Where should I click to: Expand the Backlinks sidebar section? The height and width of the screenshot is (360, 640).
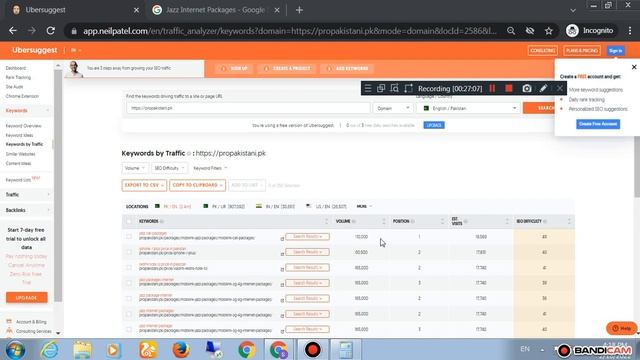click(x=27, y=210)
